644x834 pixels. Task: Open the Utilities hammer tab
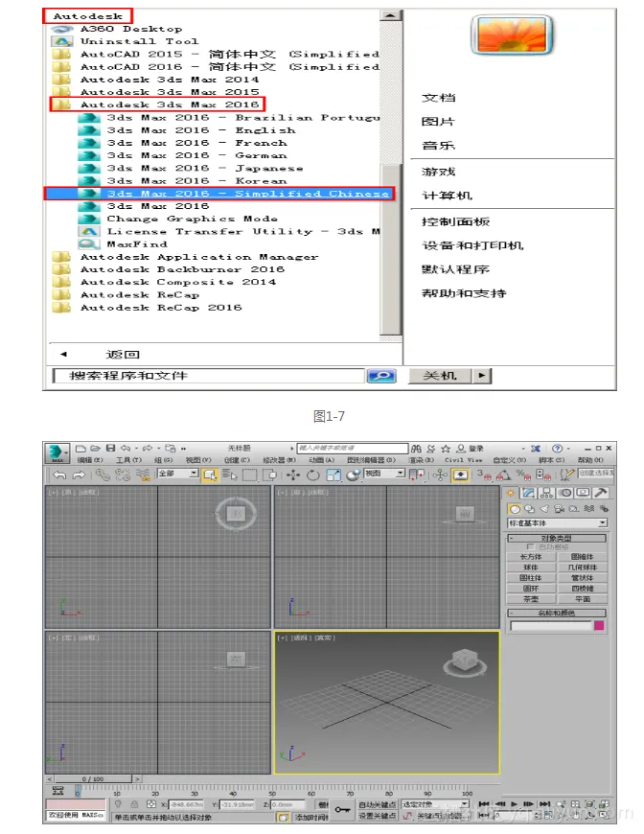click(601, 493)
